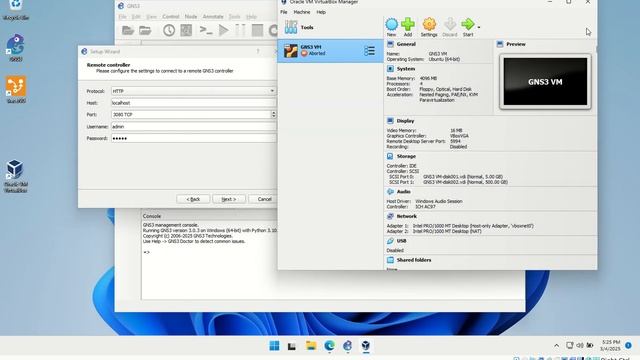
Task: Click the Console panel title in GNS3
Action: pyautogui.click(x=152, y=216)
